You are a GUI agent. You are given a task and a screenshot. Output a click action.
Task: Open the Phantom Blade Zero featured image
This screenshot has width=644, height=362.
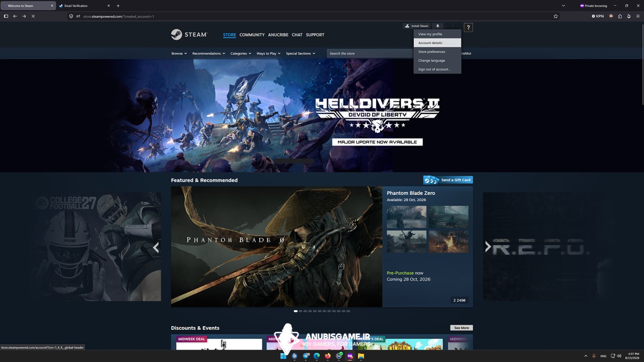click(277, 247)
